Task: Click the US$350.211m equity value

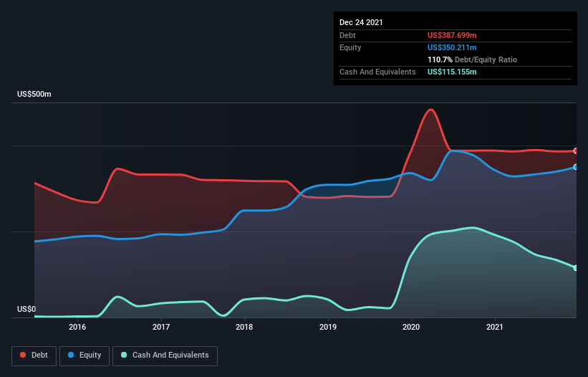Action: (x=452, y=47)
